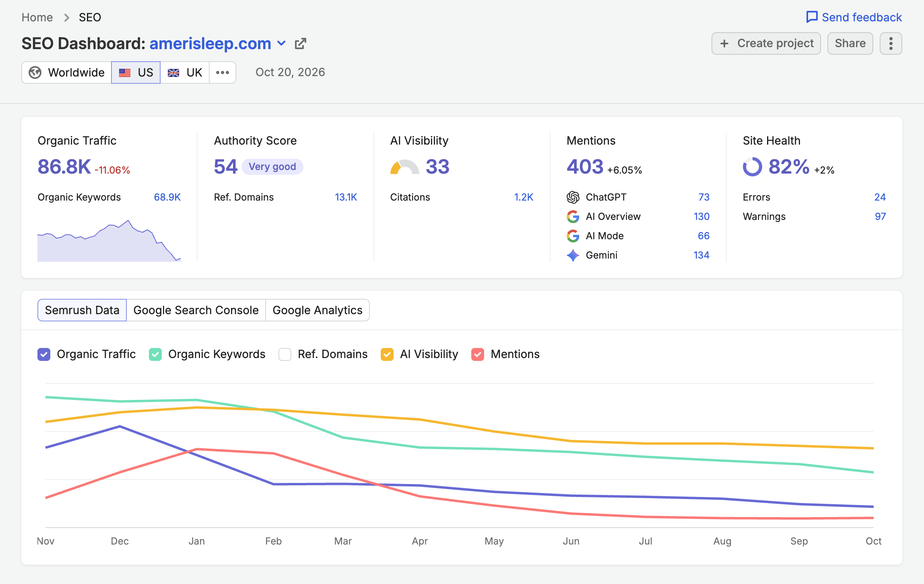Click the Mentions total 403
Viewport: 924px width, 584px height.
(585, 167)
